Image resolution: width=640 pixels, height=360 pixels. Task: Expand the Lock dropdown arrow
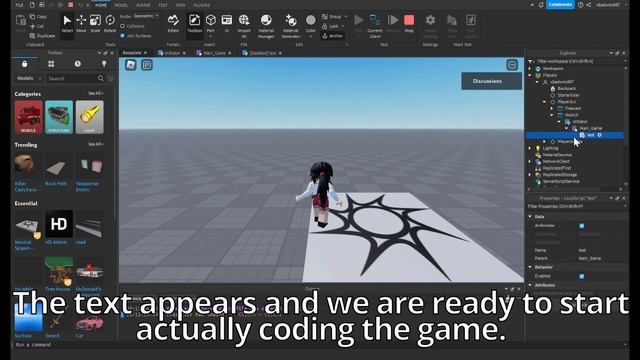click(x=342, y=26)
